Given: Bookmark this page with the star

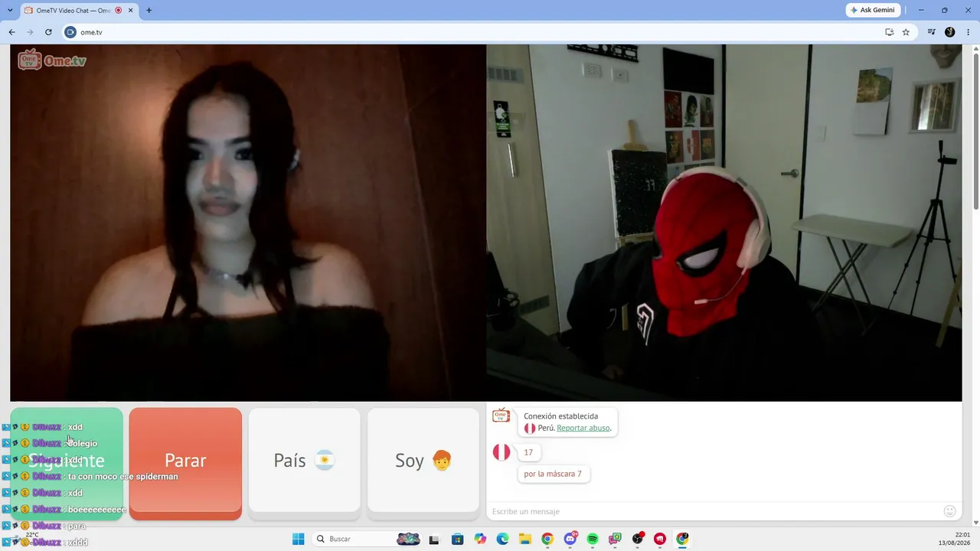Looking at the screenshot, I should (906, 32).
